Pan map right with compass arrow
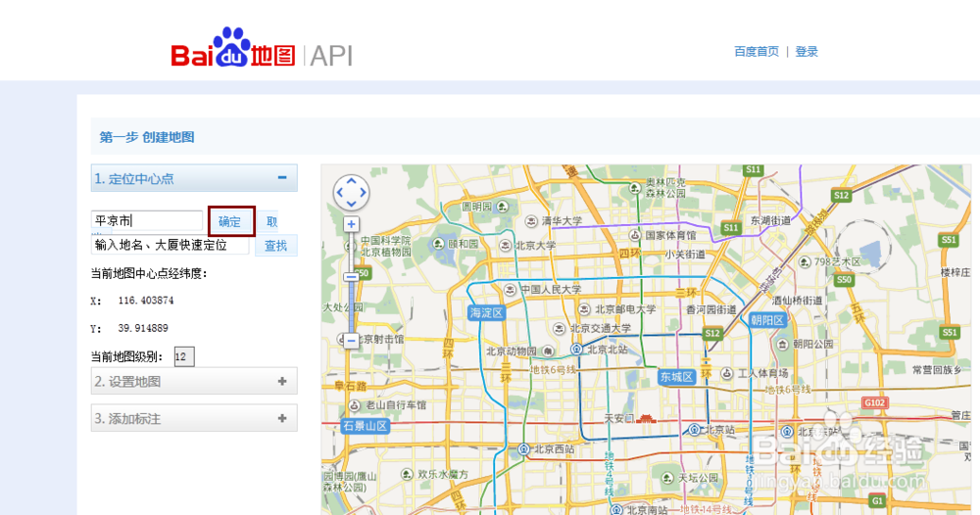The width and height of the screenshot is (980, 515). coord(364,193)
